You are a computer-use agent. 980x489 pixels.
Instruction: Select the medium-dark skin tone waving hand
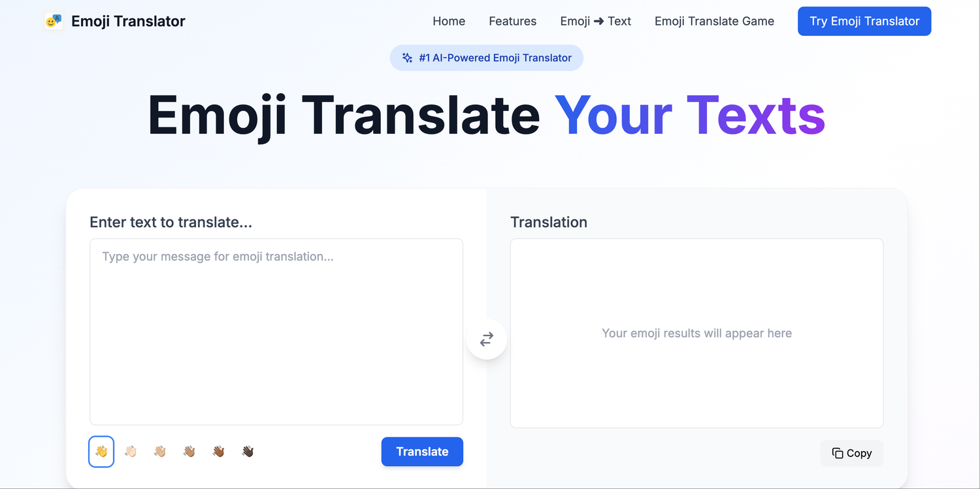(x=218, y=451)
